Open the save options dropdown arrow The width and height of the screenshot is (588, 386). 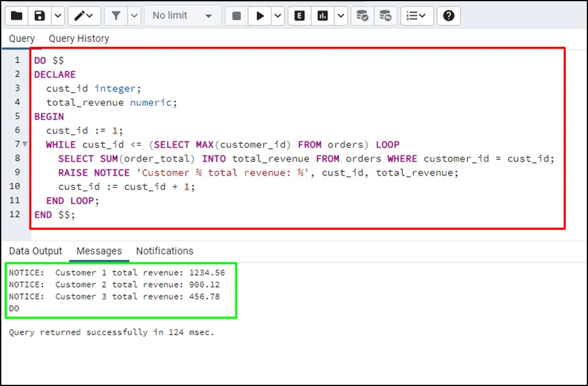58,16
